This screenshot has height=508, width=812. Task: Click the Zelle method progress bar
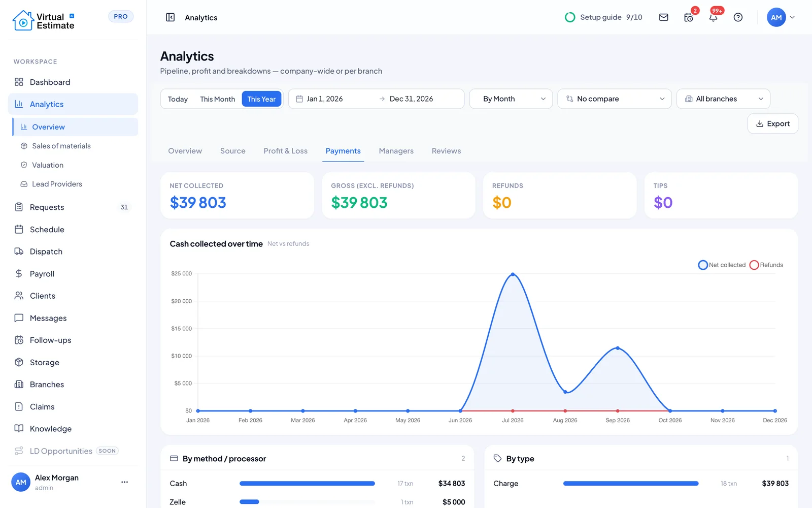click(307, 502)
